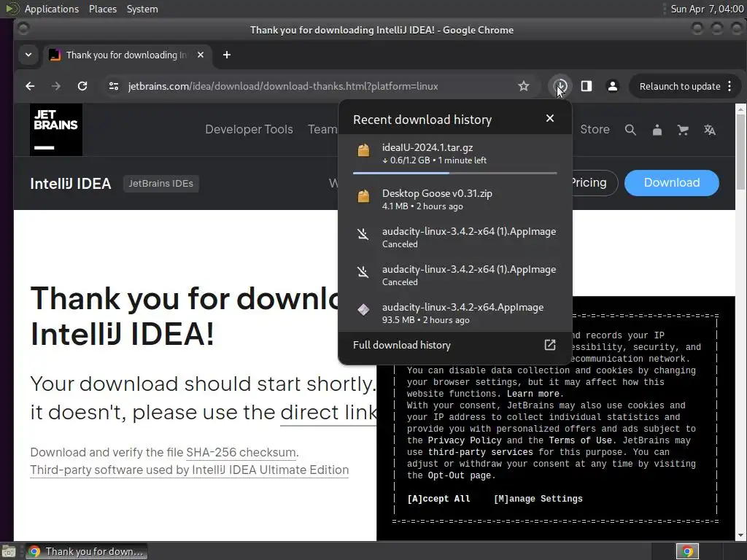Open the Places menu

[x=102, y=9]
